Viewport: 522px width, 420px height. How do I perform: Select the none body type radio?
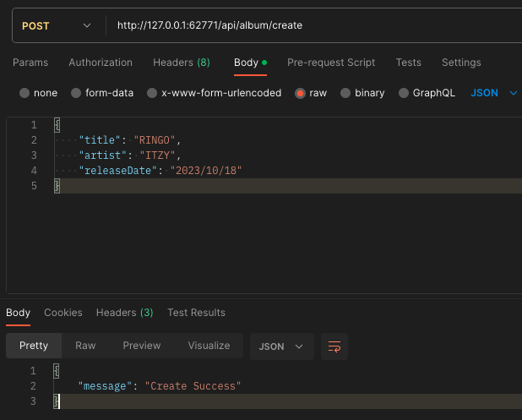24,93
